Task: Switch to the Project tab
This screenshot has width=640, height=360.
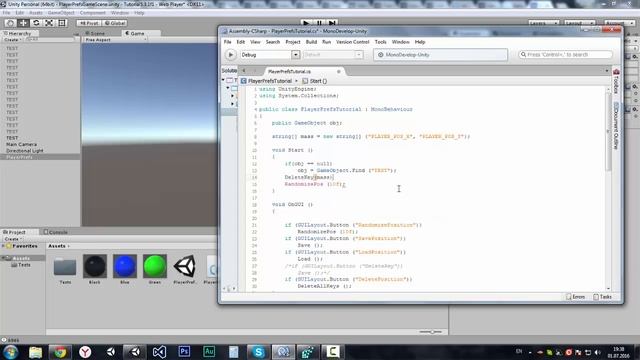Action: pos(15,232)
